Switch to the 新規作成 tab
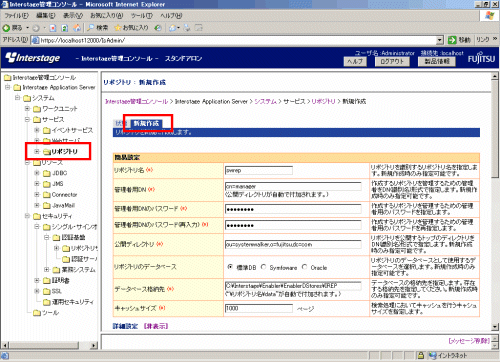This screenshot has width=500, height=362. tap(146, 123)
